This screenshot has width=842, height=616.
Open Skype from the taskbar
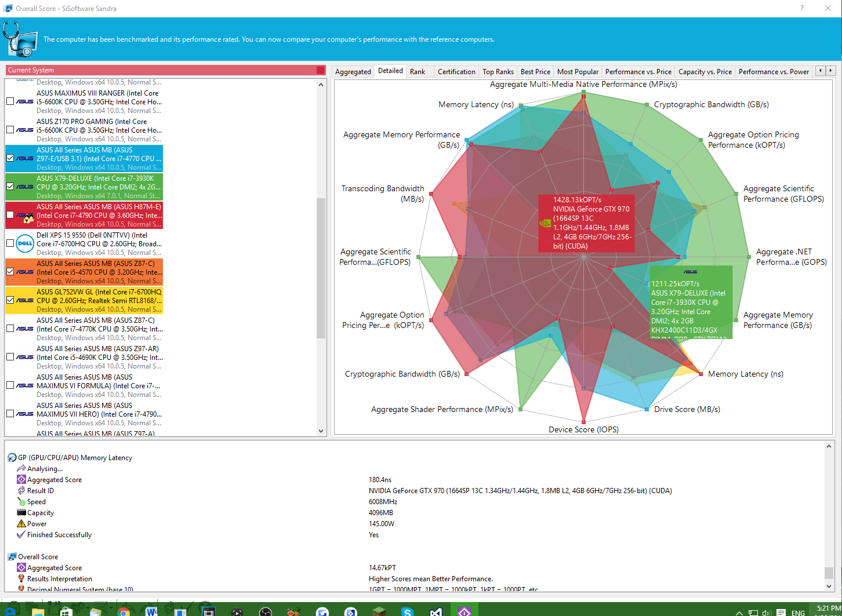point(407,611)
